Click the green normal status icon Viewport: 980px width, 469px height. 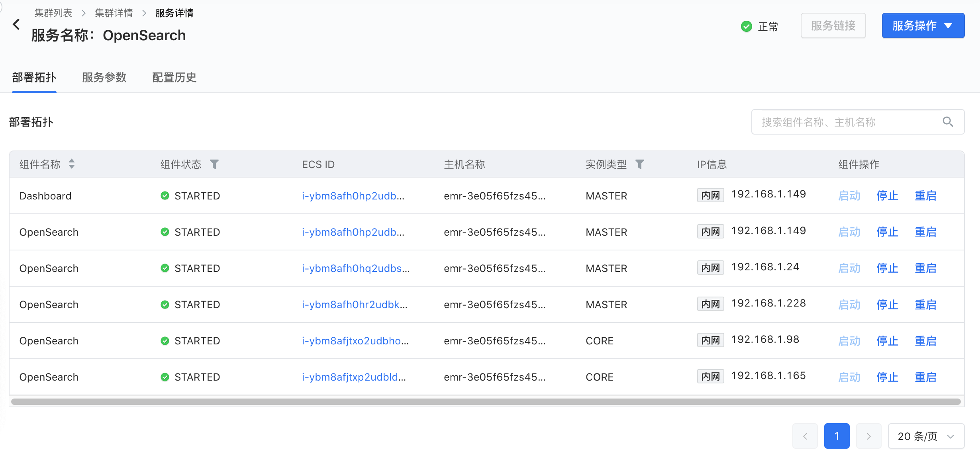click(746, 26)
